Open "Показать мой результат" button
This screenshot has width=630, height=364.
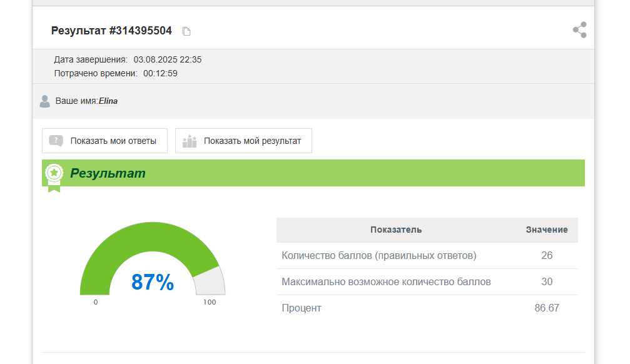tap(243, 141)
